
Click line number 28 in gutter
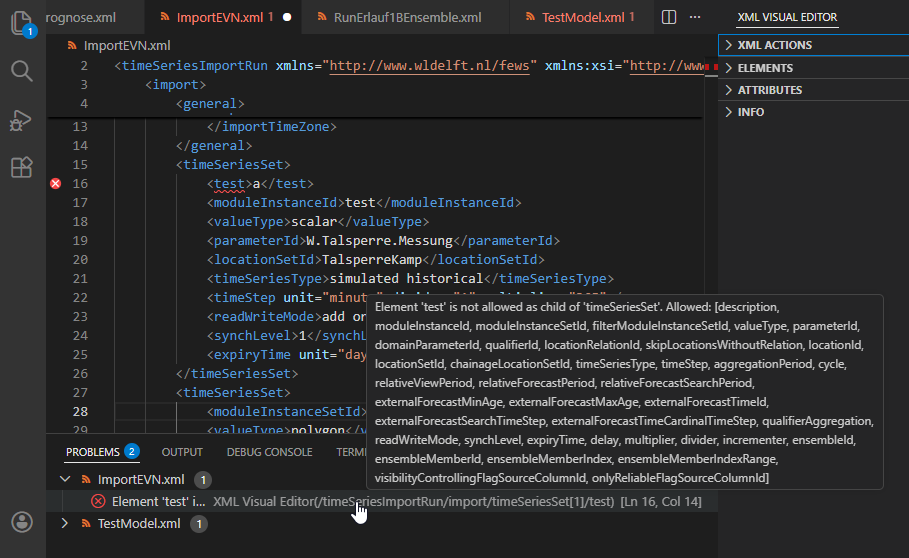(x=80, y=411)
